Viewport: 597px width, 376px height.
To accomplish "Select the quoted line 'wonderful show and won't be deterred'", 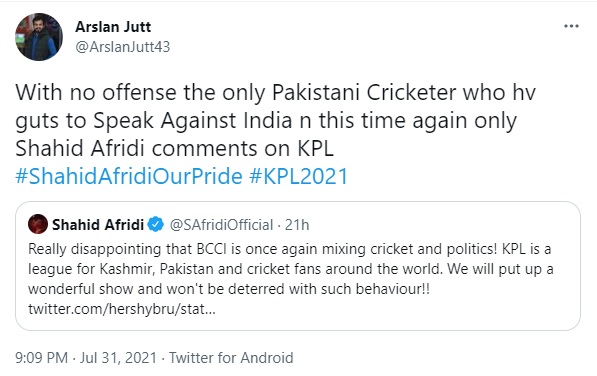I will pyautogui.click(x=229, y=289).
